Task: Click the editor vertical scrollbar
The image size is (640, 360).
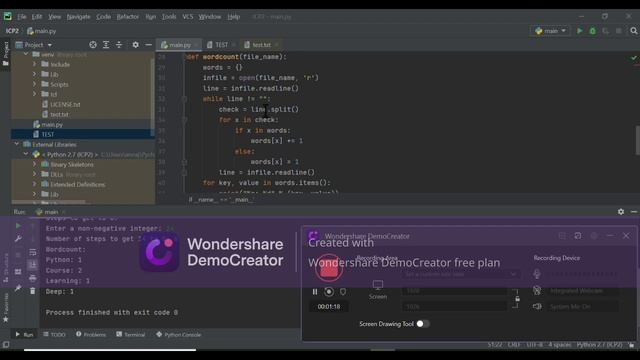Action: click(637, 140)
